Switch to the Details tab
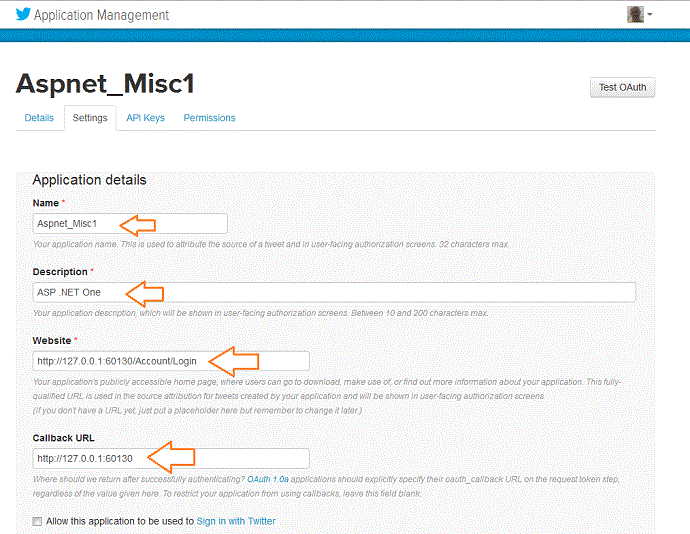690x534 pixels. (x=39, y=118)
